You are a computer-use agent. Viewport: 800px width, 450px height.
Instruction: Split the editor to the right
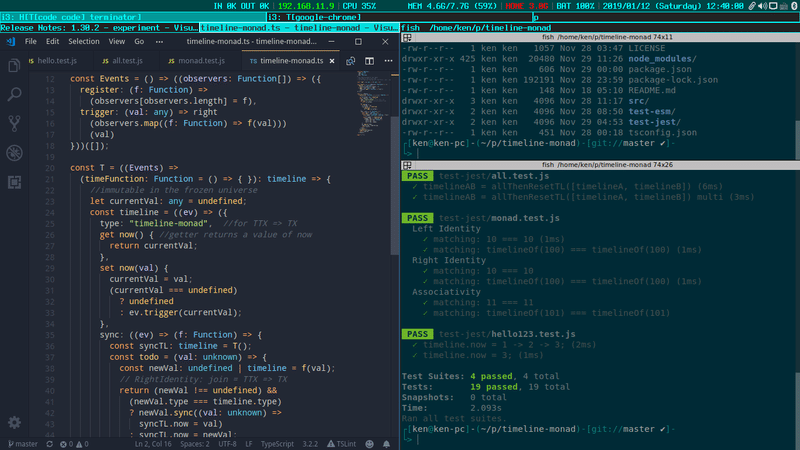point(369,61)
